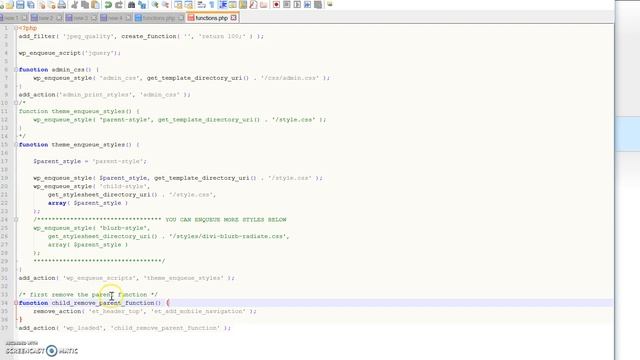Image resolution: width=640 pixels, height=360 pixels.
Task: Redo the last undone edit
Action: (x=119, y=5)
